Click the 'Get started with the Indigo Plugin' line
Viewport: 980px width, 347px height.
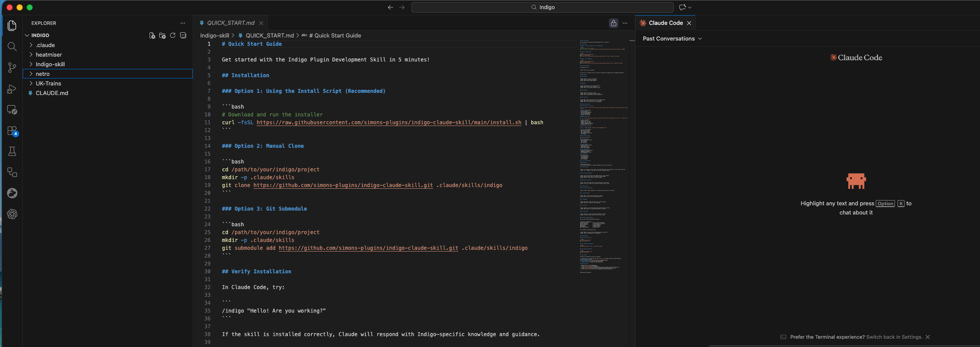[x=326, y=60]
